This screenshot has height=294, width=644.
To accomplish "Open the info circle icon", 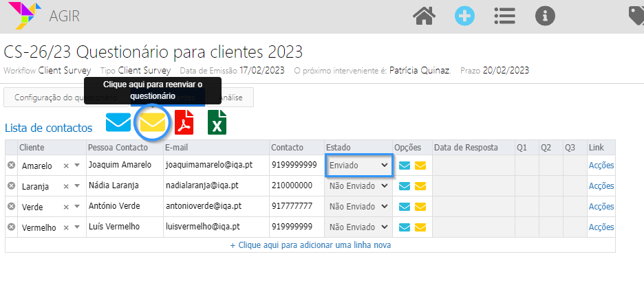I will point(545,16).
